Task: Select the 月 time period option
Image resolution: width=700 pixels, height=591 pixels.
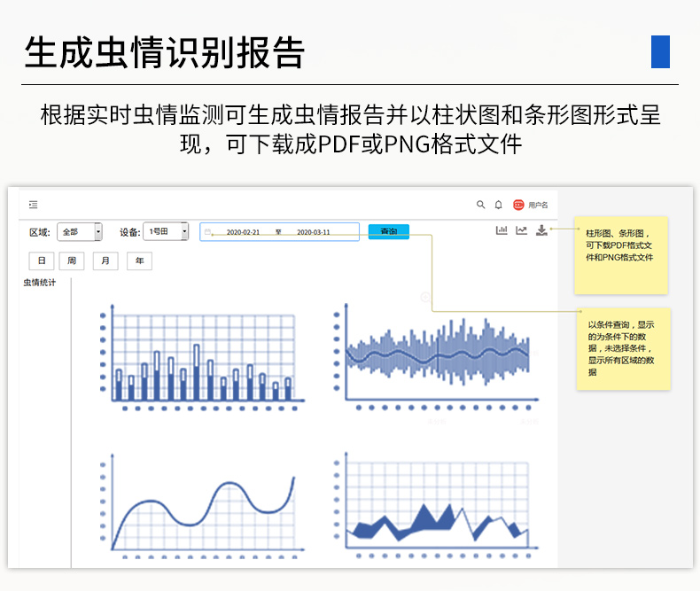Action: (x=105, y=261)
